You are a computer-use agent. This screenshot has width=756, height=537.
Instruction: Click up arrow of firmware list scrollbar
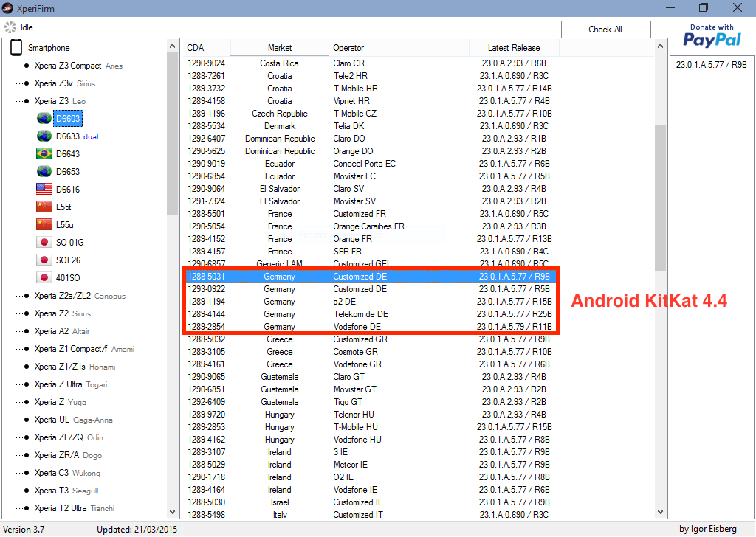661,46
